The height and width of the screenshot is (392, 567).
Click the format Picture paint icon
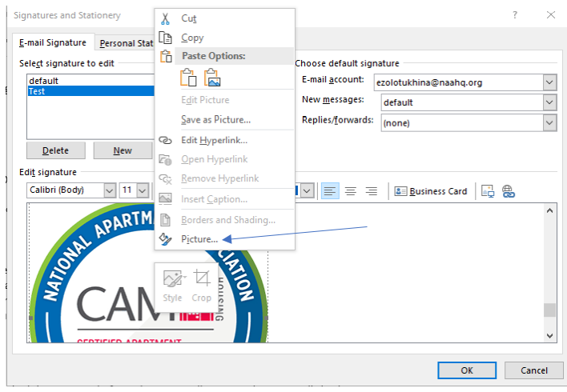[x=165, y=239]
